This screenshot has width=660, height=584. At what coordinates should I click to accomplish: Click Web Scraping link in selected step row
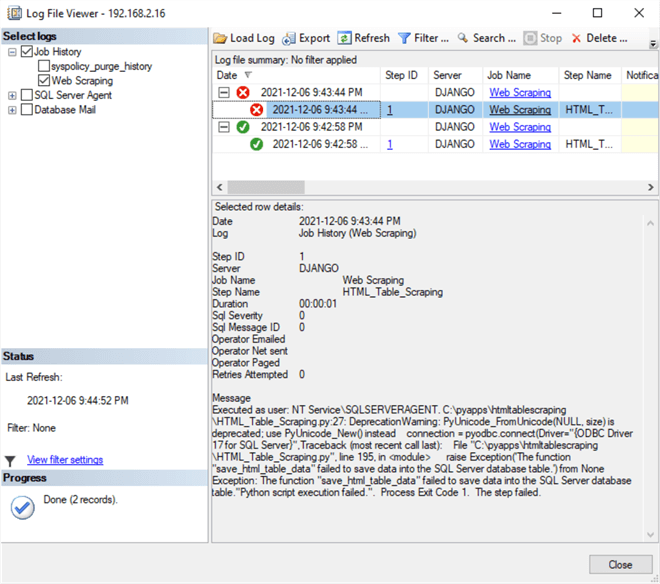tap(520, 110)
